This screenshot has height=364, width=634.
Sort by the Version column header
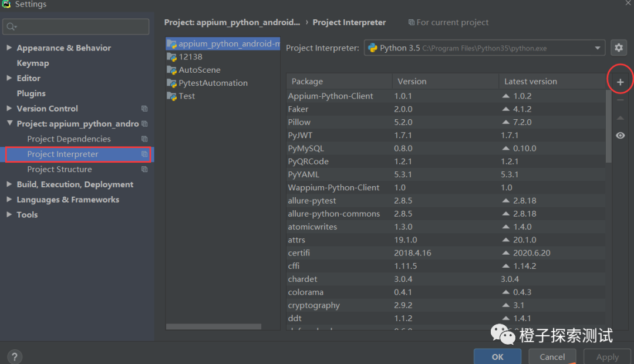(446, 81)
